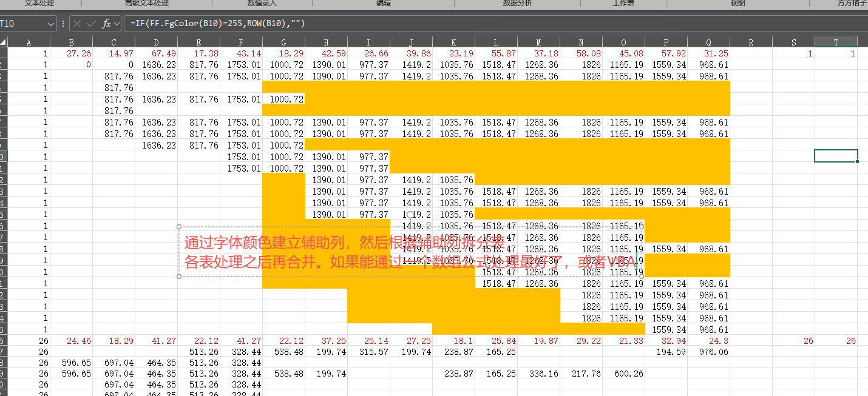
Task: Open Insert Function via the fx icon
Action: click(106, 24)
